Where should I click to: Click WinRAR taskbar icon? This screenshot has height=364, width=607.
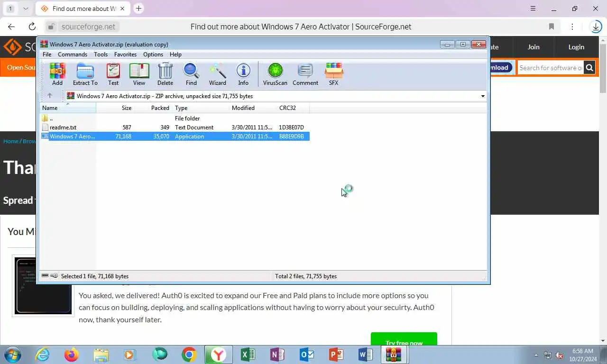[x=394, y=355]
